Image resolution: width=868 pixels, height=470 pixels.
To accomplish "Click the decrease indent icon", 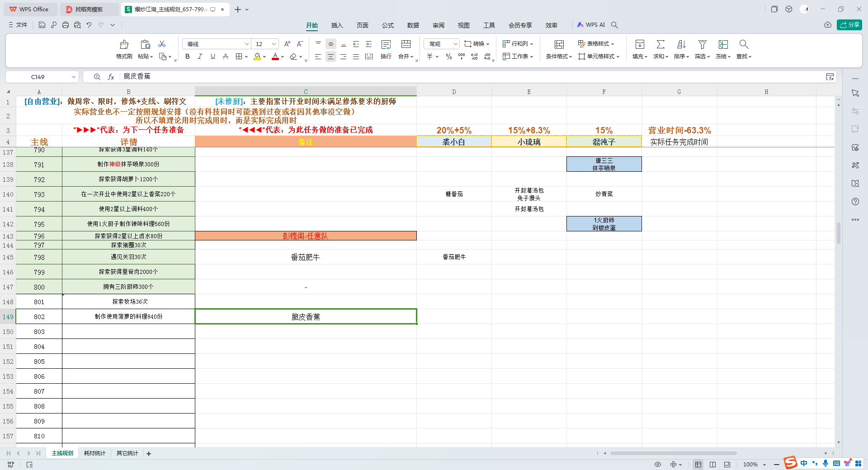I will 356,44.
